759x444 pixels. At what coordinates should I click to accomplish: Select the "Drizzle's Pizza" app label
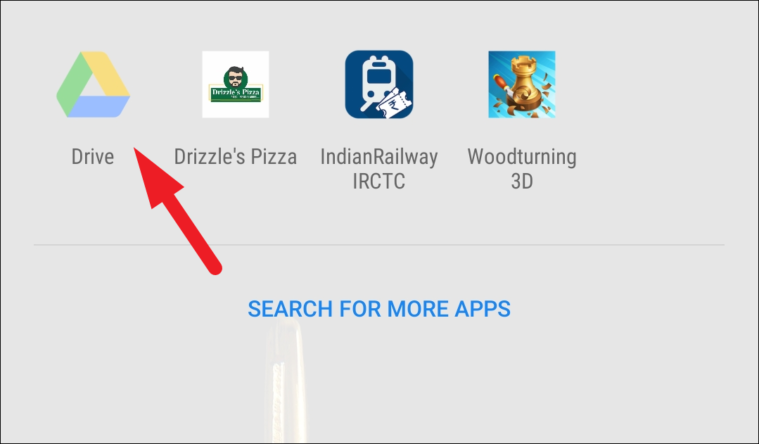[x=235, y=157]
